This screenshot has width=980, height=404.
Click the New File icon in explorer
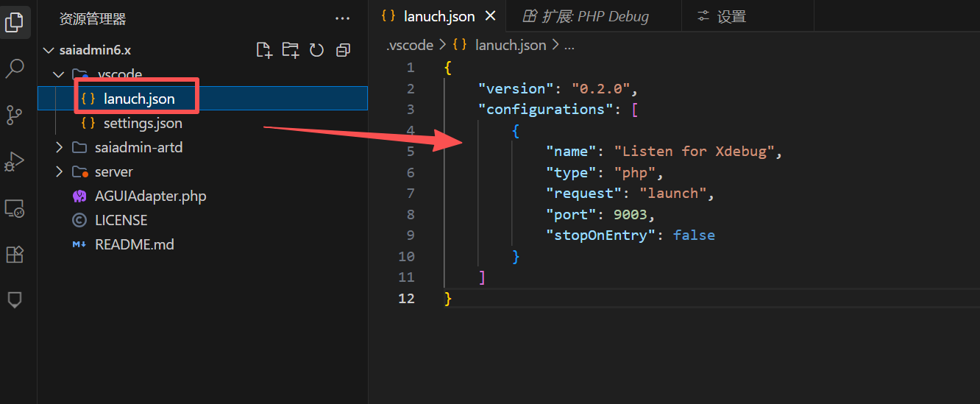point(264,50)
